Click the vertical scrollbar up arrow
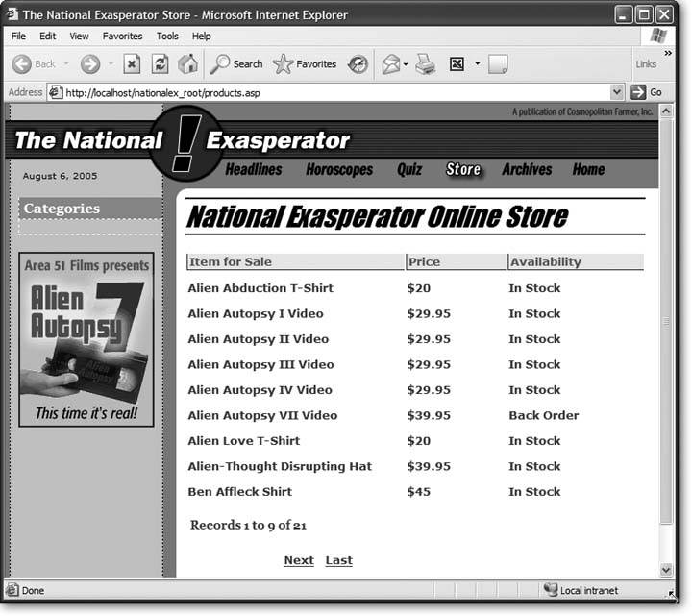This screenshot has height=616, width=692. coord(666,111)
